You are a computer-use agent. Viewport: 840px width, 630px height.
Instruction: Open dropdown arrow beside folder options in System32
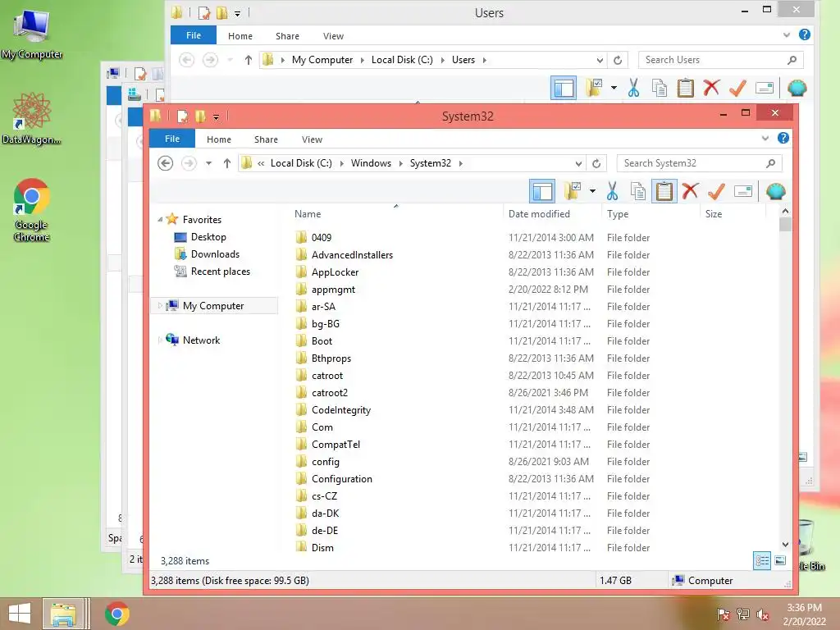pyautogui.click(x=592, y=191)
